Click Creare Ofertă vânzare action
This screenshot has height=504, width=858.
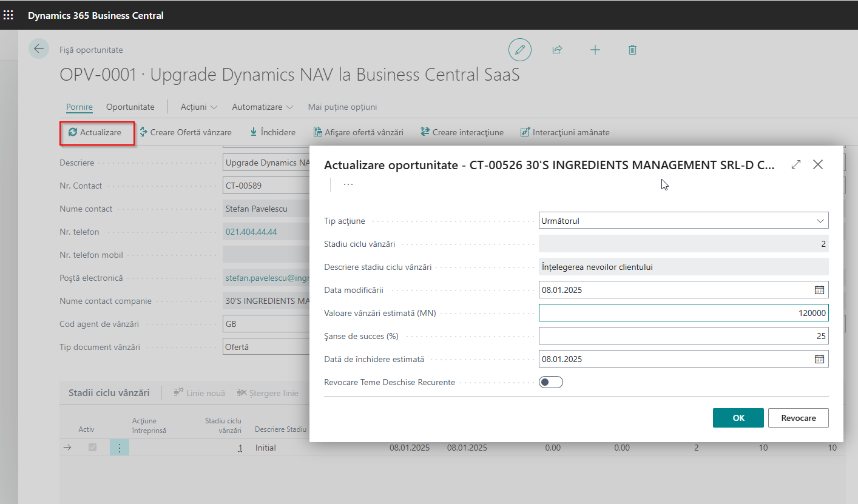pos(185,132)
